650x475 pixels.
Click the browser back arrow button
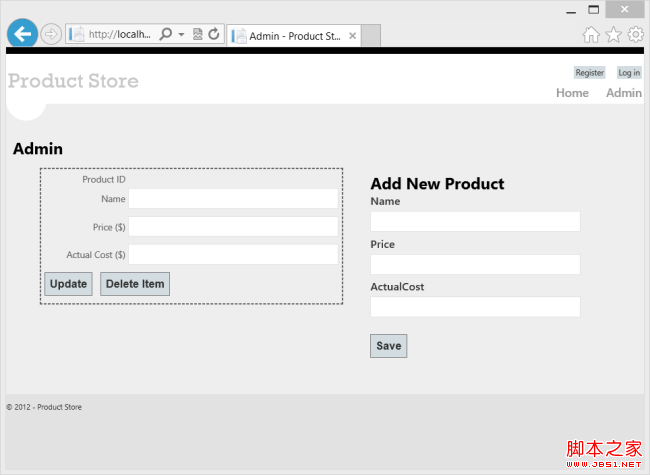22,34
